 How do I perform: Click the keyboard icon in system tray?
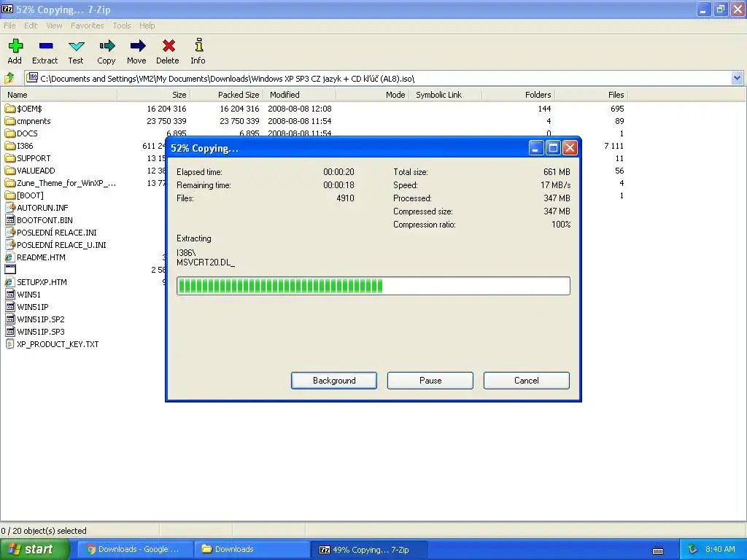coord(658,551)
